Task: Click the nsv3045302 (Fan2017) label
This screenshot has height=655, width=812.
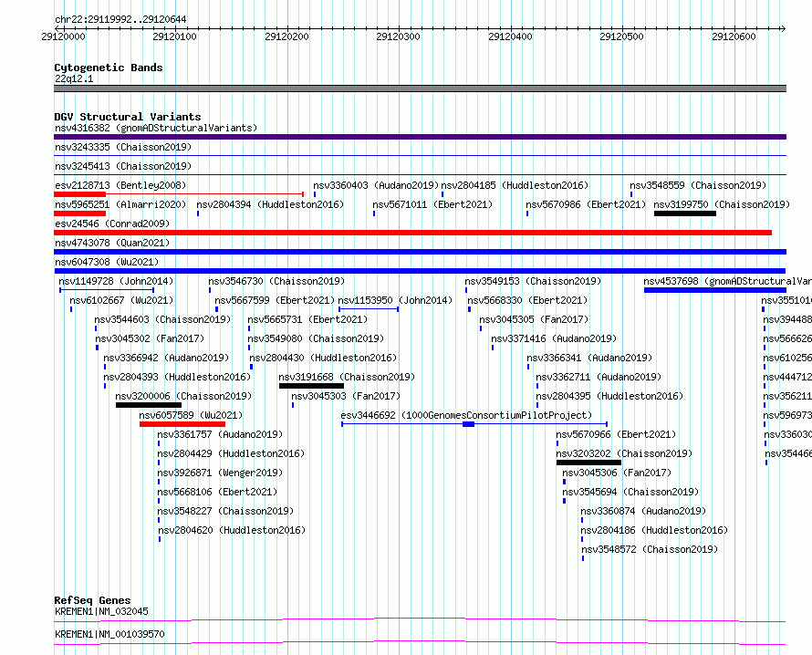Action: [x=151, y=338]
